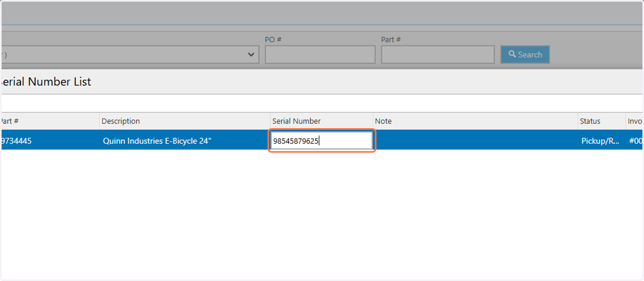This screenshot has height=281, width=644.
Task: Sort by the Description column header
Action: click(185, 121)
